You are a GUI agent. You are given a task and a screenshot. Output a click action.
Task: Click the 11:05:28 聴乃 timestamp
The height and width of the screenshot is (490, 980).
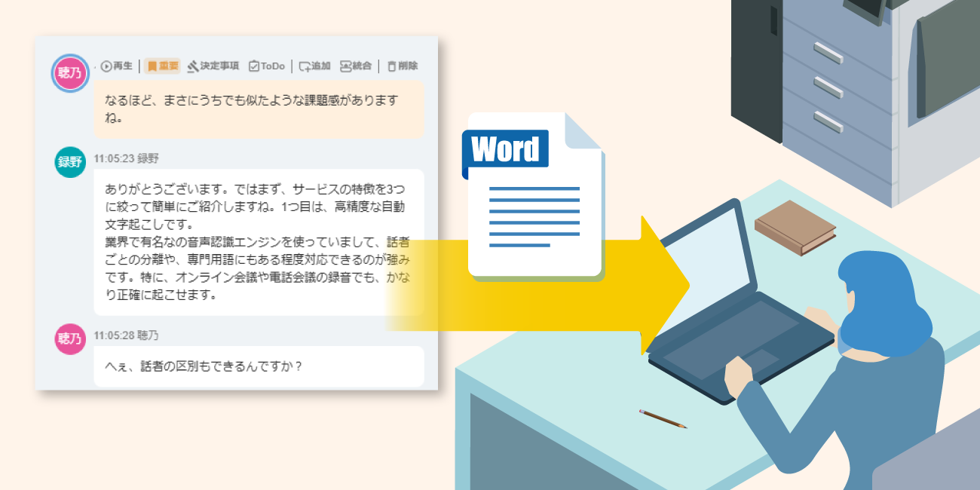tap(127, 335)
